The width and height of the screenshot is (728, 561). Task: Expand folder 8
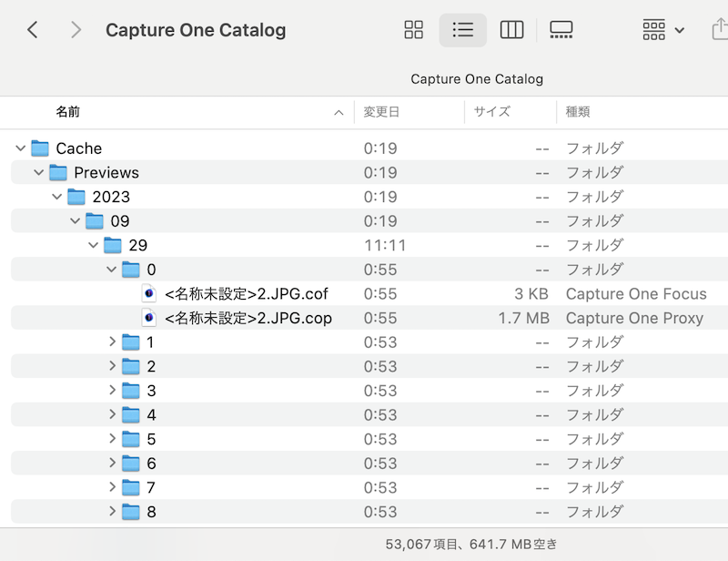(x=112, y=511)
